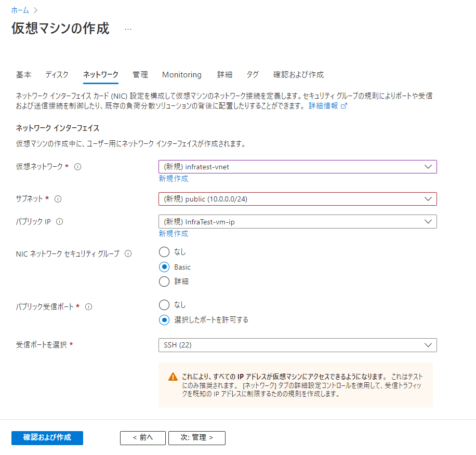Switch to the 詳細 tab

(x=224, y=75)
